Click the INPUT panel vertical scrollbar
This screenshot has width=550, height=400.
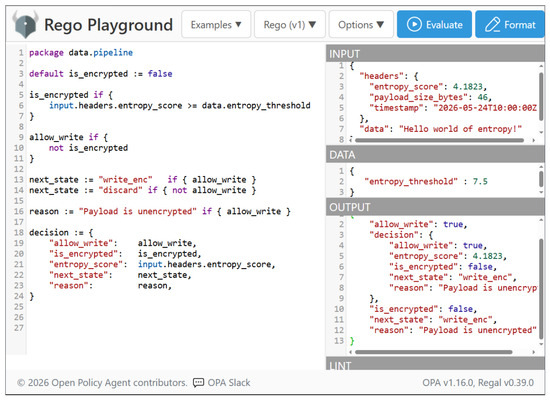541,96
